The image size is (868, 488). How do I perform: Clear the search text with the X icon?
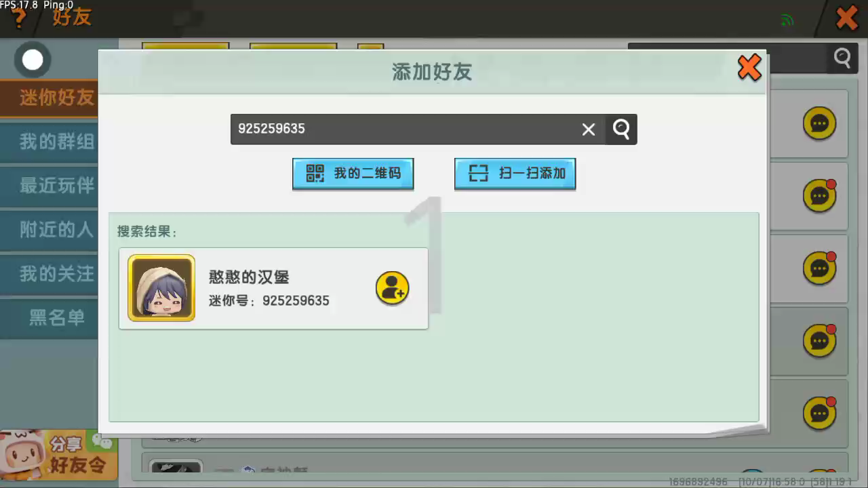click(x=588, y=129)
